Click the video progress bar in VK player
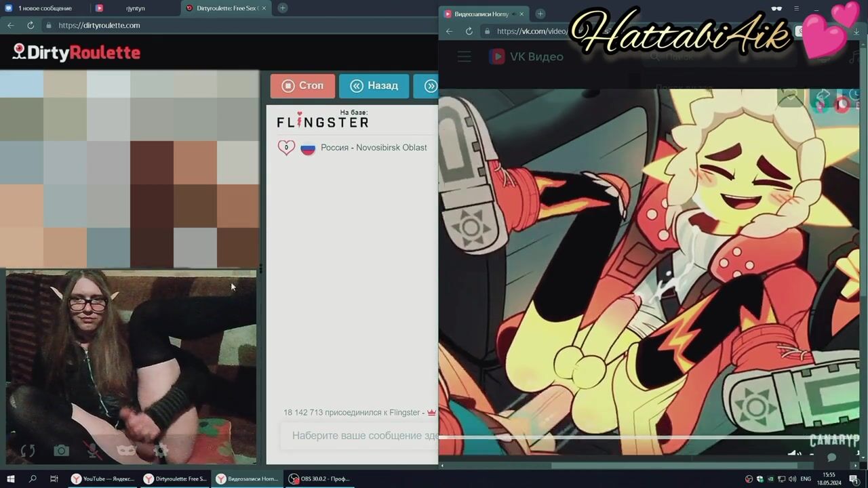This screenshot has height=488, width=868. coord(610,438)
